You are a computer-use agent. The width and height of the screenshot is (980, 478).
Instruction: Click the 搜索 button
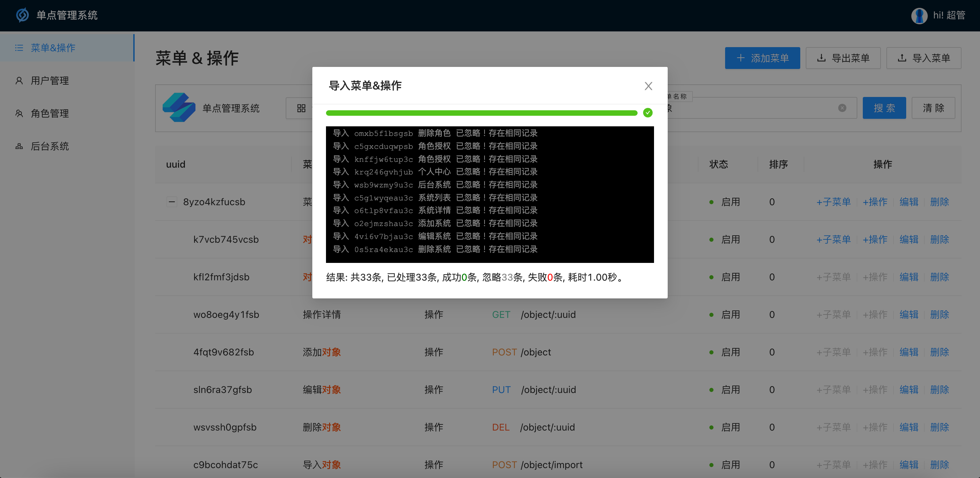[x=884, y=108]
